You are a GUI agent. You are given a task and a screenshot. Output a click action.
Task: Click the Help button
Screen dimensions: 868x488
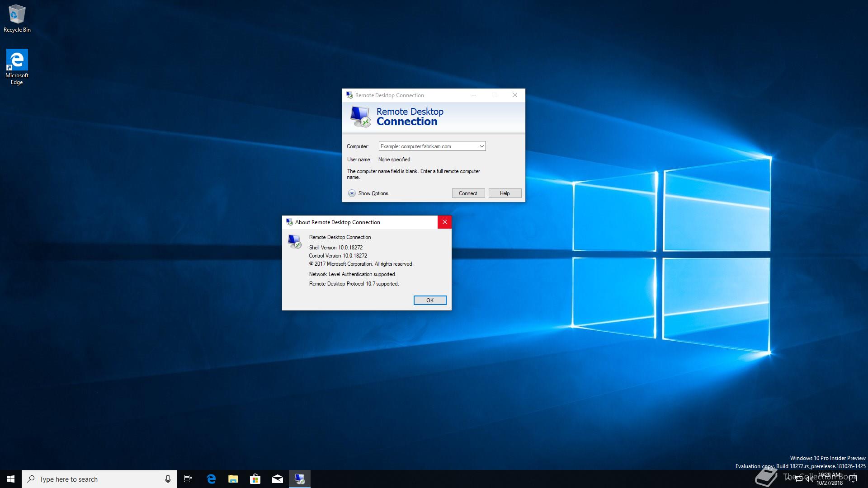point(505,193)
